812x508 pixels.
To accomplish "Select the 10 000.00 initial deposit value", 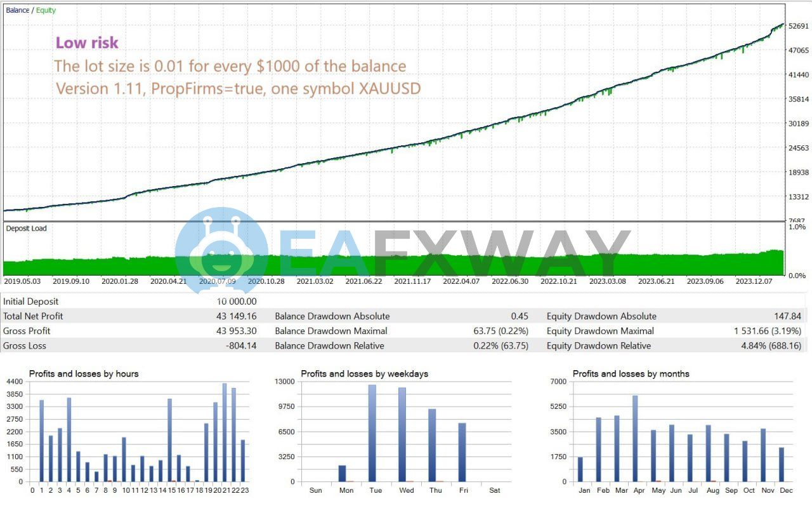I will click(x=236, y=302).
